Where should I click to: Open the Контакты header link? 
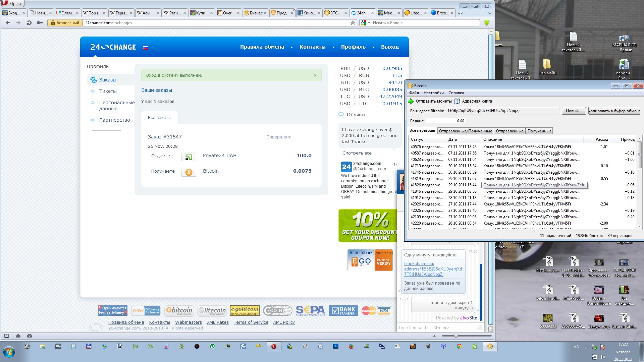point(313,47)
